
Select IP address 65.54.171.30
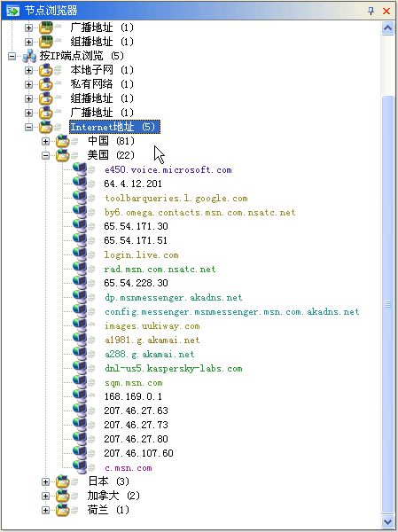click(136, 226)
